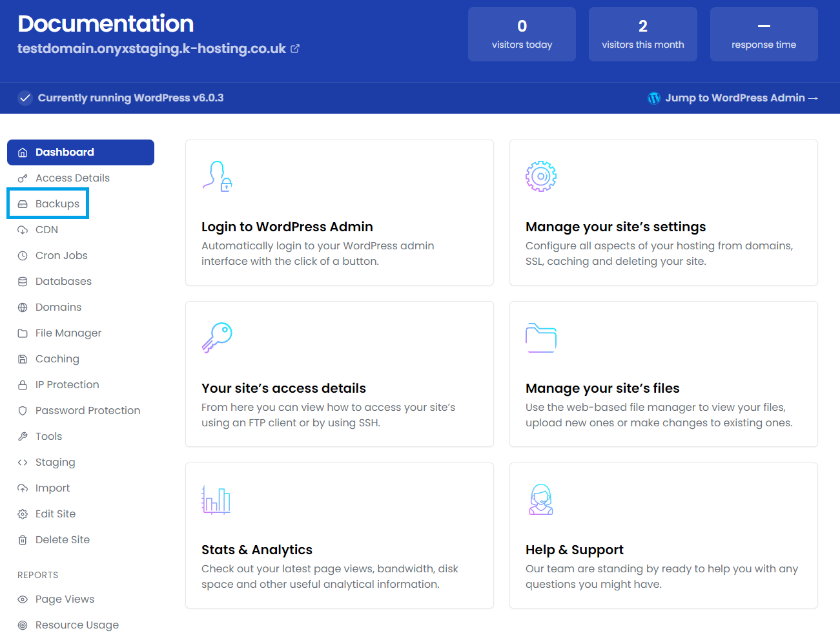Click the WordPress logo next to Jump link

pyautogui.click(x=654, y=98)
